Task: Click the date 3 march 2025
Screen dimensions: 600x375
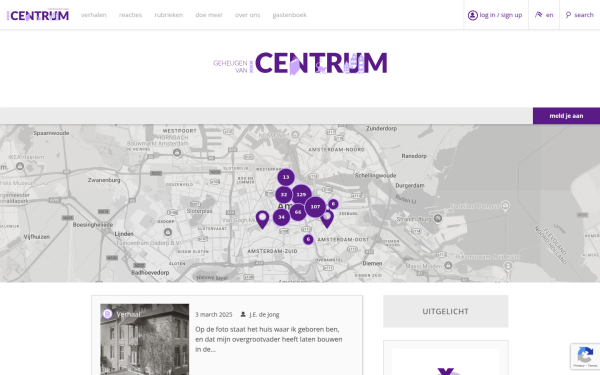Action: tap(214, 315)
